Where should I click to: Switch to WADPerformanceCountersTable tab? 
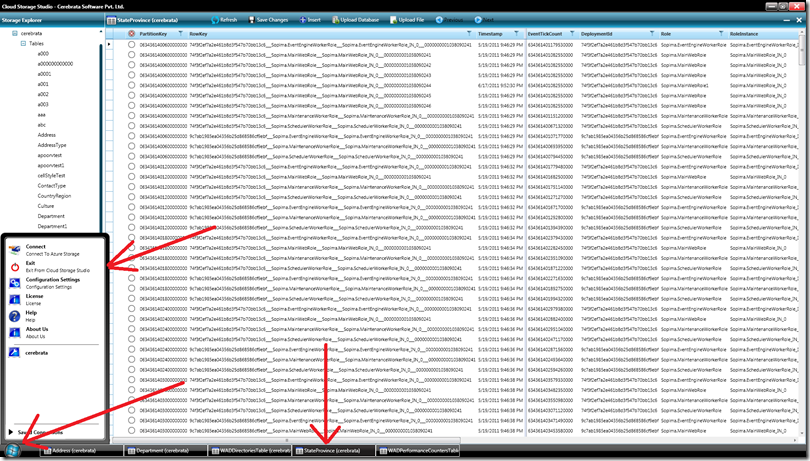tap(417, 451)
